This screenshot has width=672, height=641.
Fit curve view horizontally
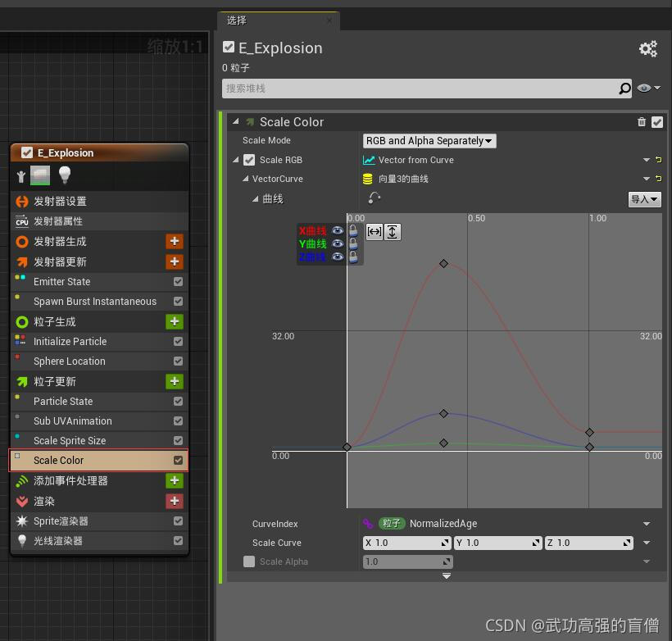coord(375,232)
